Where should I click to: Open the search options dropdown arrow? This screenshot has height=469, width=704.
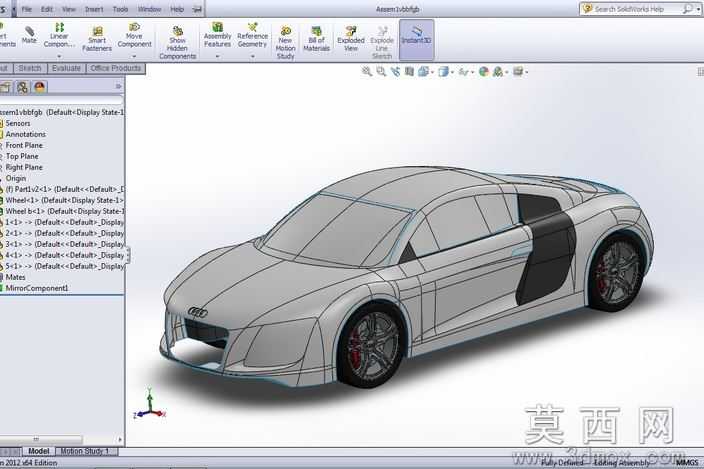coord(698,9)
